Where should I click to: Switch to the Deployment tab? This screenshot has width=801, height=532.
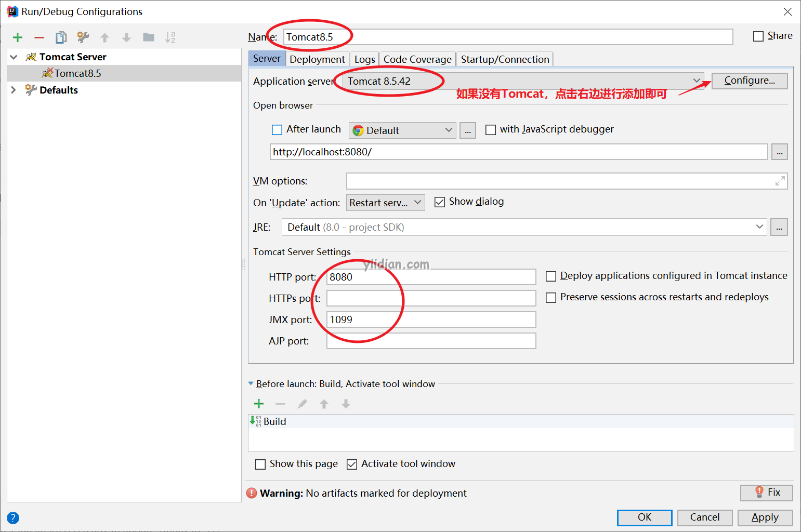tap(317, 59)
